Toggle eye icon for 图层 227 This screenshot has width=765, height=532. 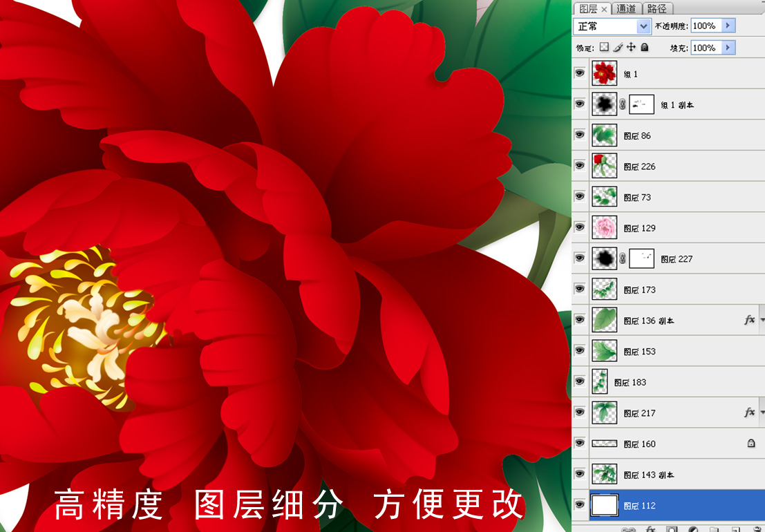pyautogui.click(x=580, y=258)
